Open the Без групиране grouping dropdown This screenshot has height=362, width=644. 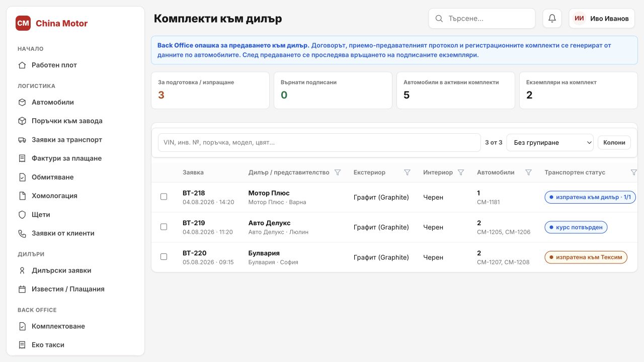click(x=550, y=142)
